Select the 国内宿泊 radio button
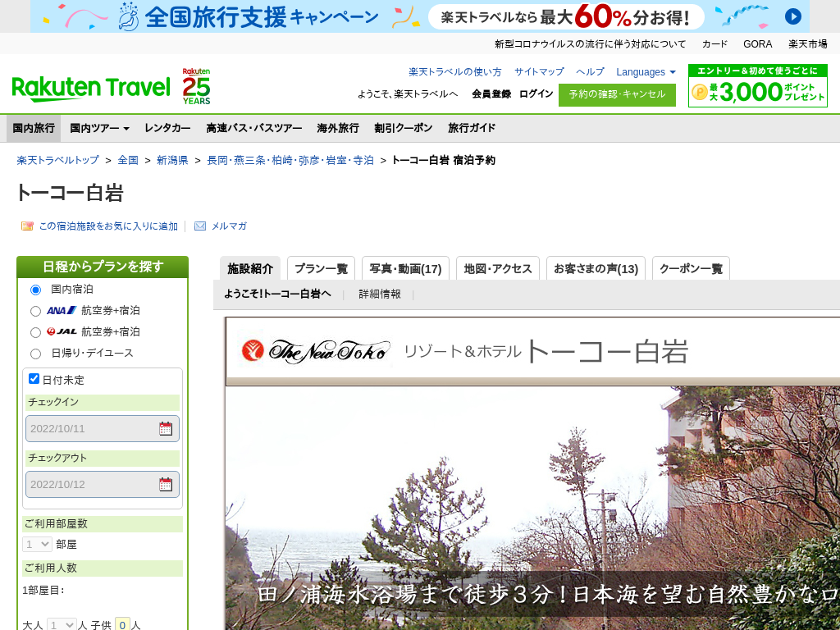 click(35, 290)
